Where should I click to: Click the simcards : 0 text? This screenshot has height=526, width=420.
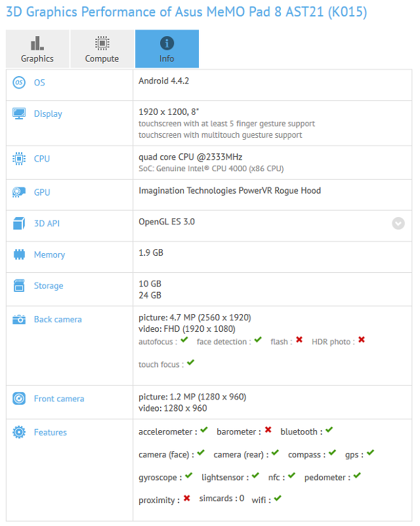click(222, 498)
